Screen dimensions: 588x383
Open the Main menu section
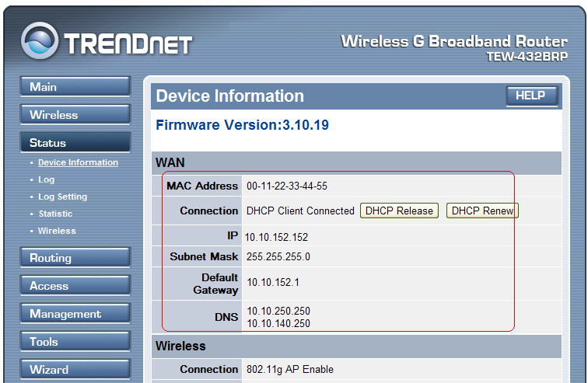tap(75, 87)
